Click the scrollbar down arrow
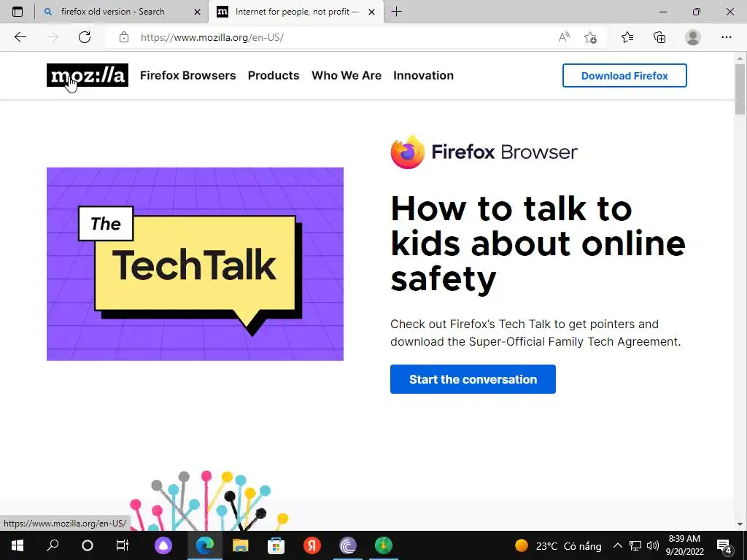 point(740,524)
